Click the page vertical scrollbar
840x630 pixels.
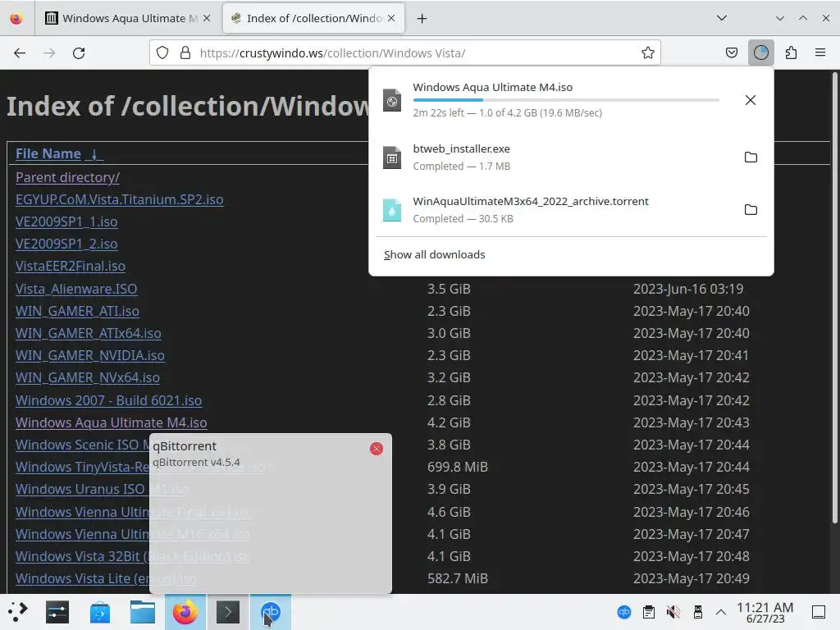[x=834, y=298]
